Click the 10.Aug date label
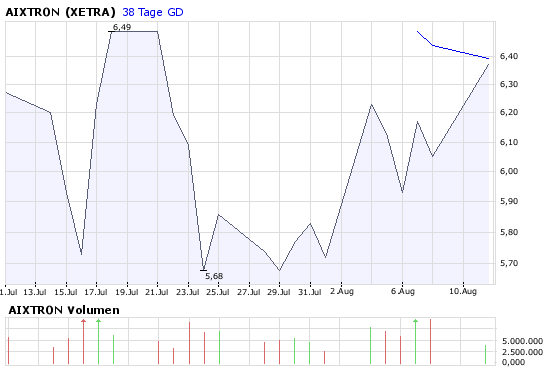The height and width of the screenshot is (370, 545). (463, 291)
